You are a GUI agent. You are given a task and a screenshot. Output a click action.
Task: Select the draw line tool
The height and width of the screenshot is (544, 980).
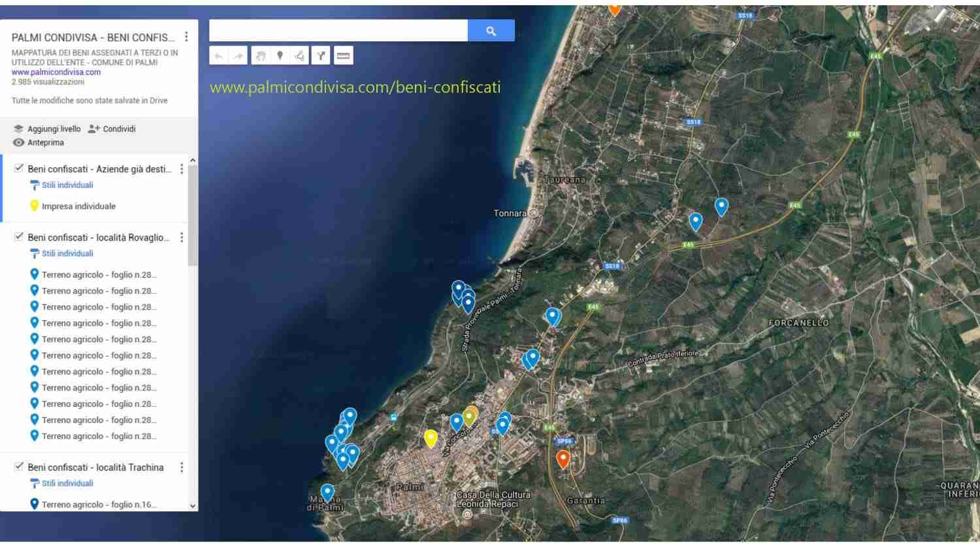[300, 56]
